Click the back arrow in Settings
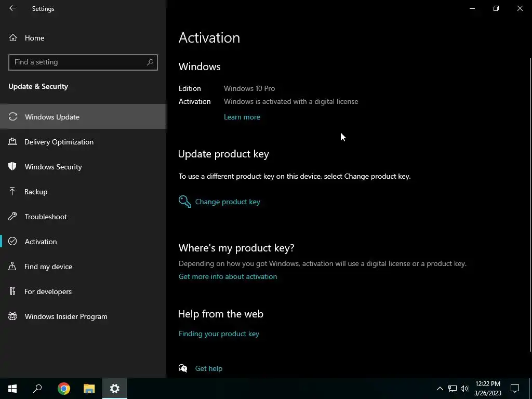This screenshot has width=532, height=399. tap(12, 8)
